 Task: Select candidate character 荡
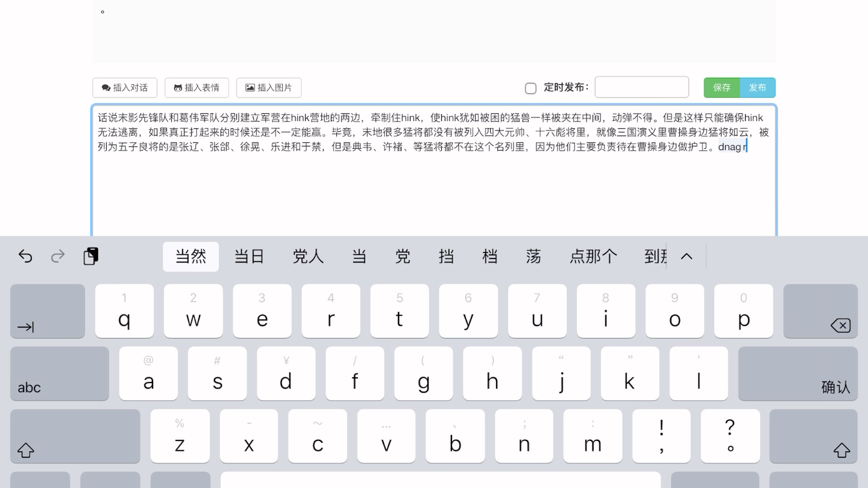click(x=533, y=257)
